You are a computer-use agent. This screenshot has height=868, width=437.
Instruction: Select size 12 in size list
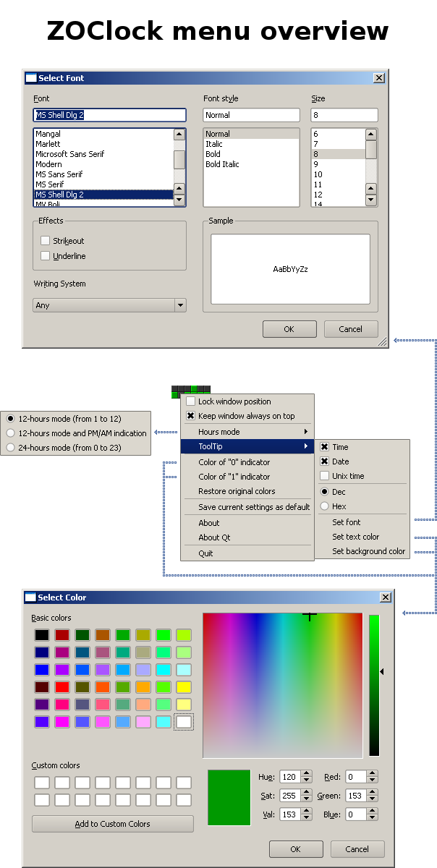(338, 195)
